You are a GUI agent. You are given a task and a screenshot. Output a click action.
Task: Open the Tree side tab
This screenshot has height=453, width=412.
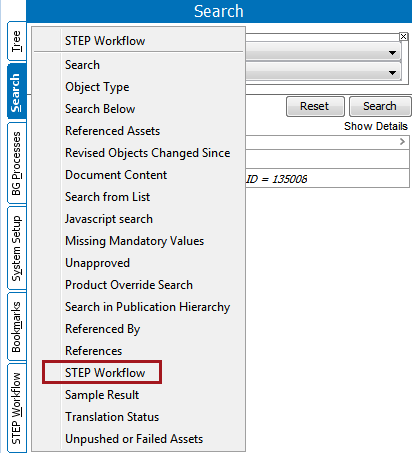(x=16, y=41)
